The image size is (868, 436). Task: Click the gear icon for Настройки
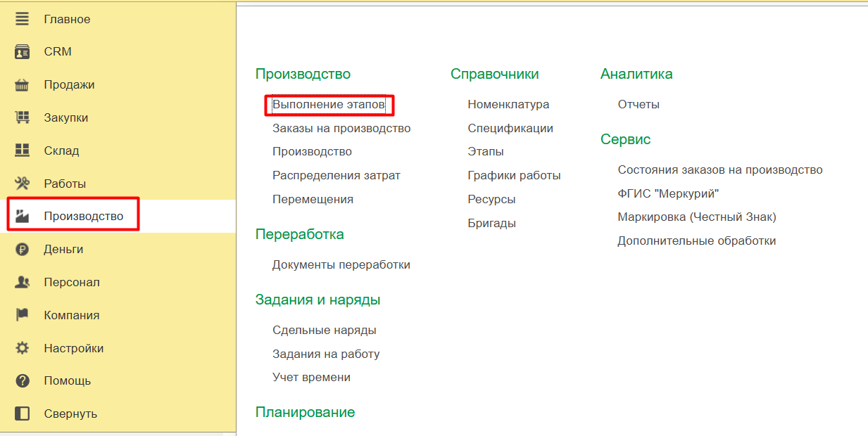point(23,348)
